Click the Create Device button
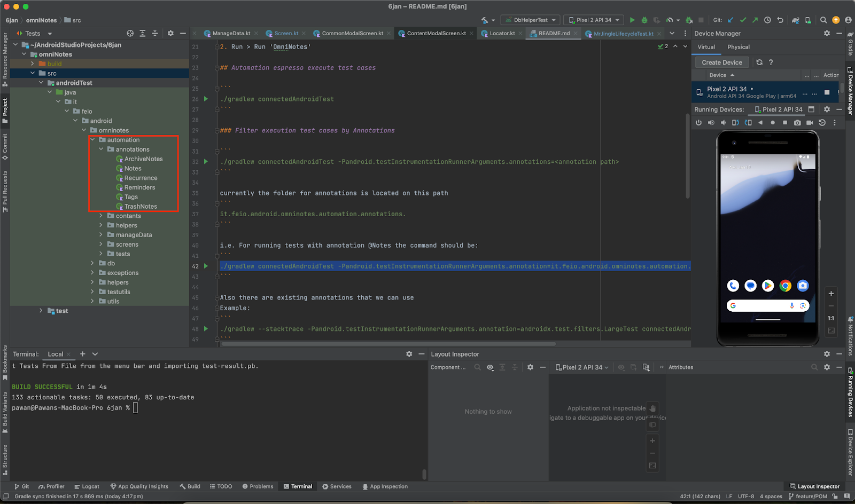The image size is (855, 504). [x=722, y=62]
